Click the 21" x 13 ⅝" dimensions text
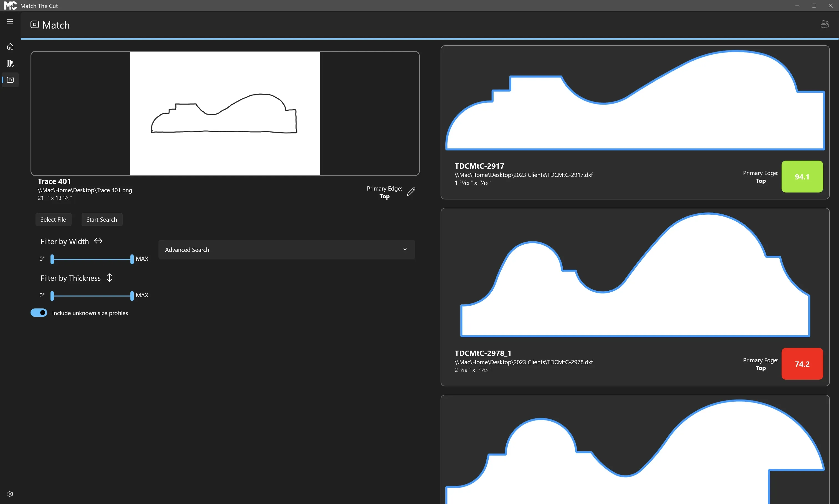This screenshot has height=504, width=839. (x=55, y=198)
